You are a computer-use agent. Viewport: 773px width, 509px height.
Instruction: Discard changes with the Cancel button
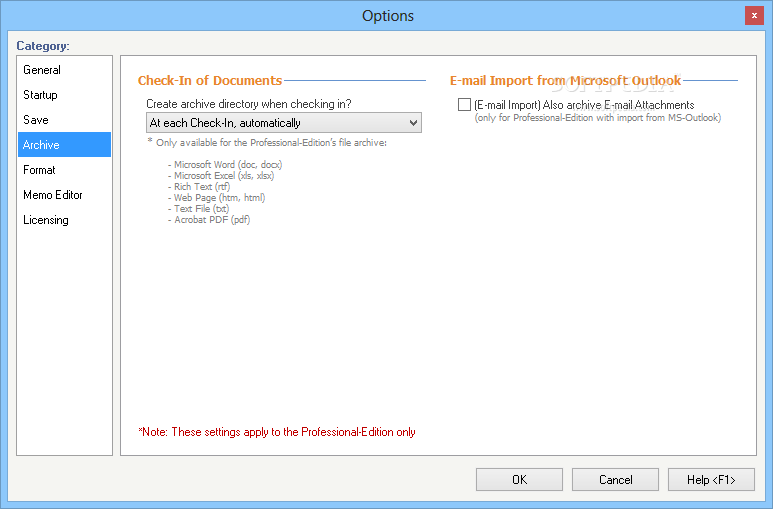point(615,479)
